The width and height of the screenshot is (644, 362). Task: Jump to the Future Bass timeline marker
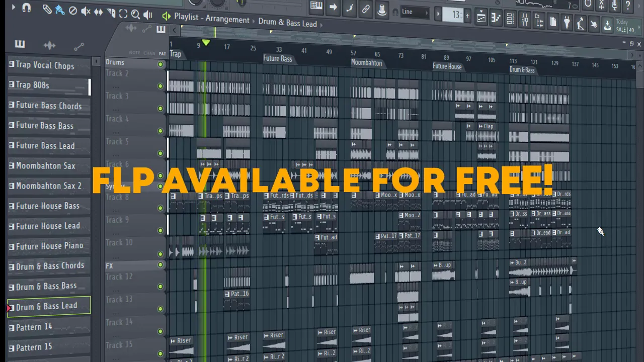pos(277,58)
